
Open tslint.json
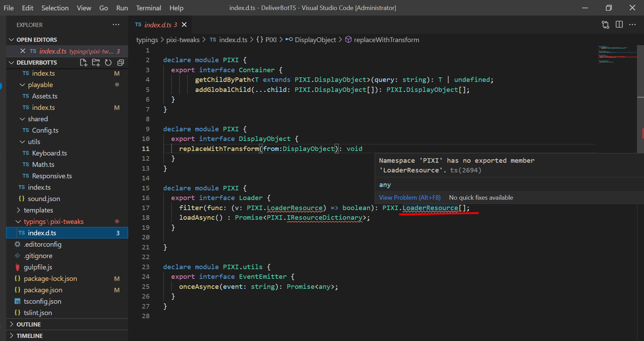click(x=38, y=313)
